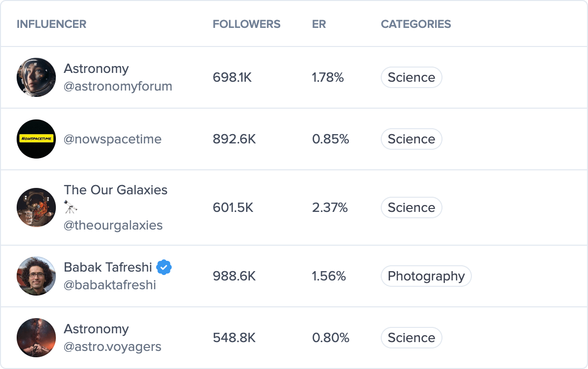Click the telescope emoji under The Our Galaxies
Screen dimensions: 588x369
[x=71, y=208]
